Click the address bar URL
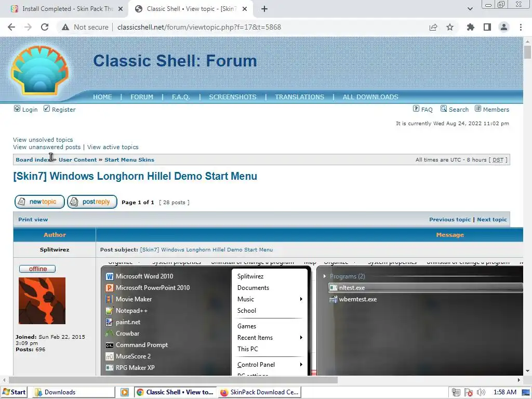532x399 pixels. click(199, 27)
